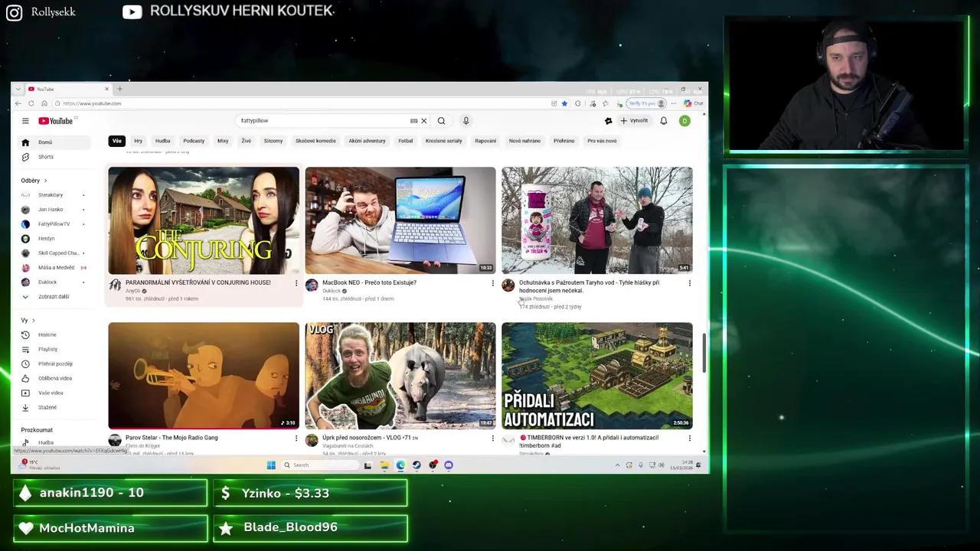Clear the search field with the X icon
The height and width of the screenshot is (551, 980).
click(x=423, y=121)
